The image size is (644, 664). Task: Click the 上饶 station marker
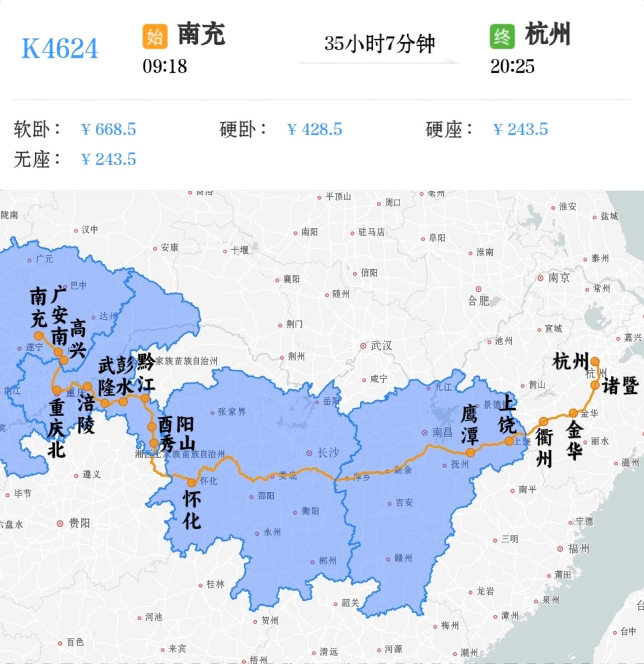pyautogui.click(x=508, y=440)
